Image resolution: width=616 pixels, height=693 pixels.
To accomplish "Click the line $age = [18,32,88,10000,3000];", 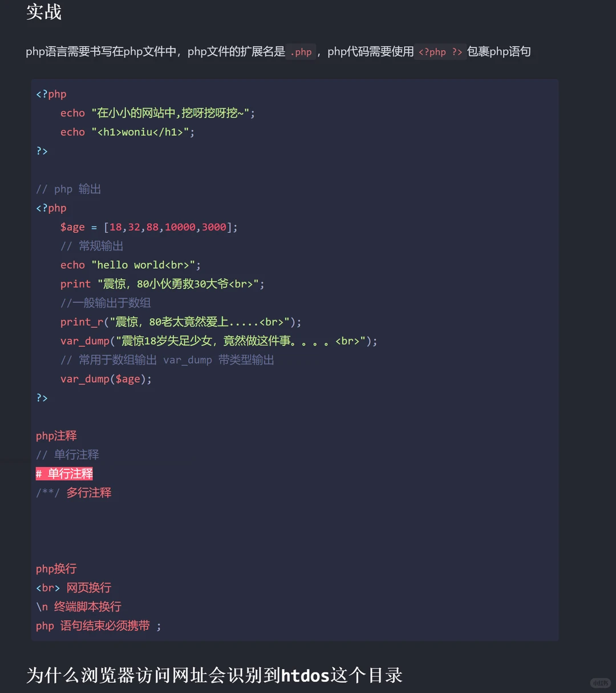I will point(149,227).
